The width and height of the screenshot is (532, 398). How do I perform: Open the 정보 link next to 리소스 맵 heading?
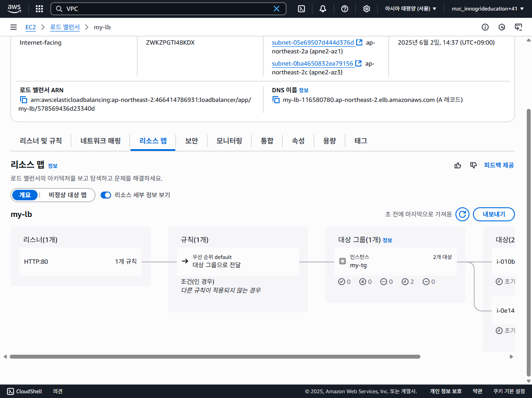52,166
